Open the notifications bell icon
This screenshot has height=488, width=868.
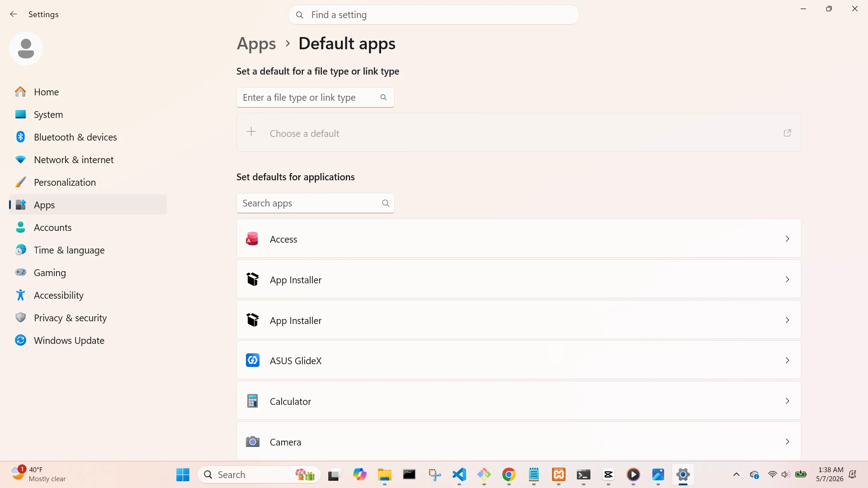click(x=853, y=474)
